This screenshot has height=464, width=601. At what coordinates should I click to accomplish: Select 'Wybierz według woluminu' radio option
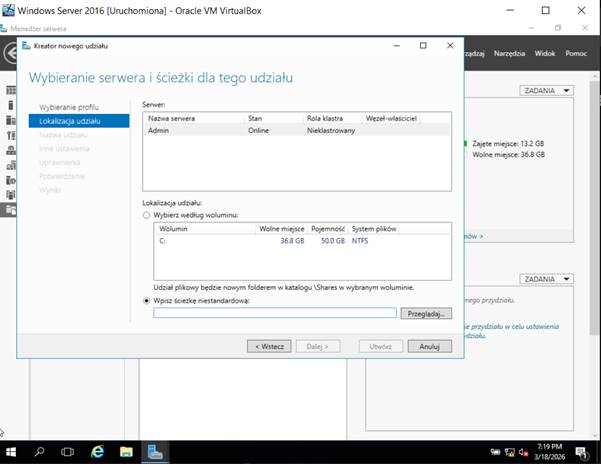pos(148,215)
